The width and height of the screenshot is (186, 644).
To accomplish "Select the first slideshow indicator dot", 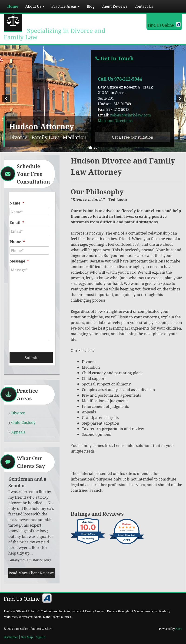I will pyautogui.click(x=91, y=148).
